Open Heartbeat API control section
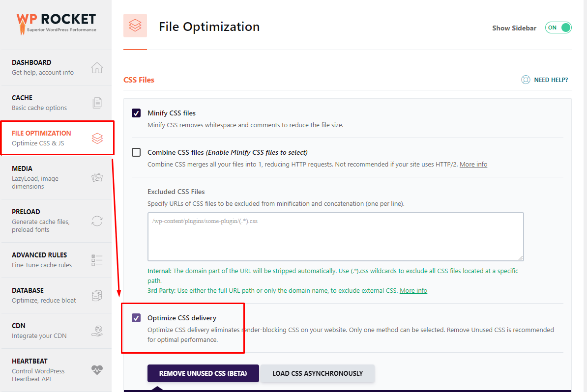The width and height of the screenshot is (587, 392). coord(56,370)
